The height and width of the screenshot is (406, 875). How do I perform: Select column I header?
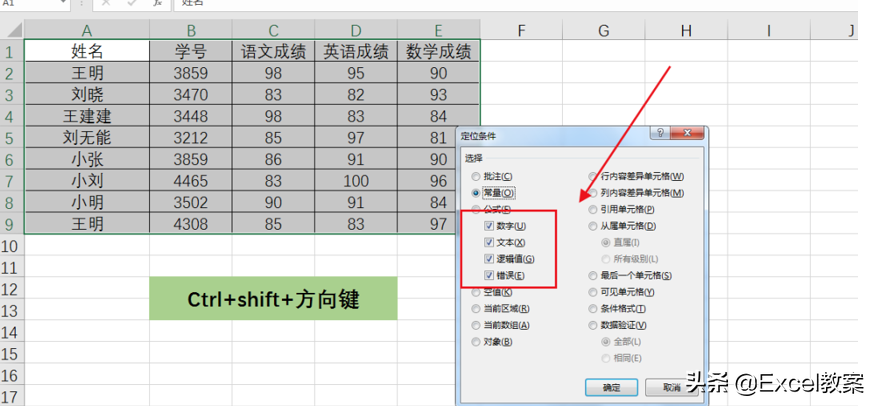click(x=768, y=30)
